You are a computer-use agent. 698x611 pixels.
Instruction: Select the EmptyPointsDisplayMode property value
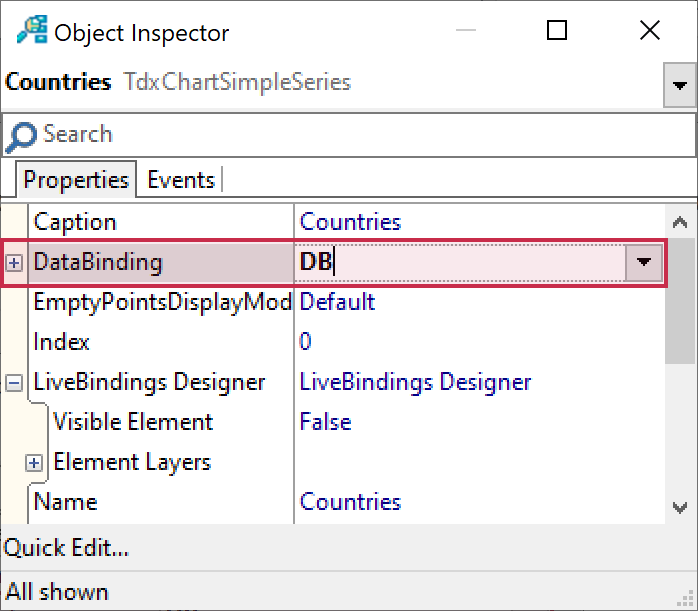[x=338, y=302]
